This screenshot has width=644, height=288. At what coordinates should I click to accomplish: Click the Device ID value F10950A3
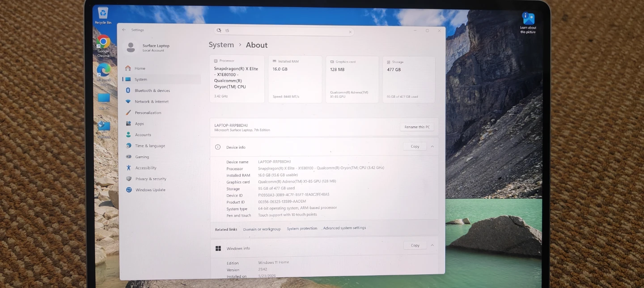click(293, 195)
